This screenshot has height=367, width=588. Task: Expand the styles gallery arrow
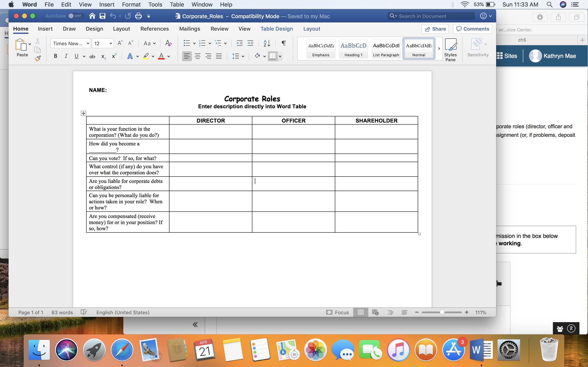point(439,48)
